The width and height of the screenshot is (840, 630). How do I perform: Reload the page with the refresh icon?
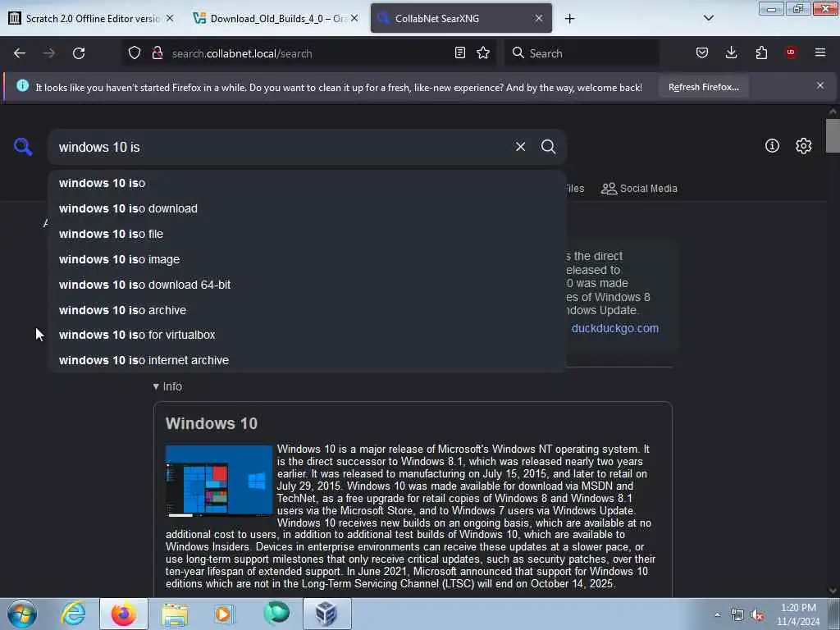[79, 53]
